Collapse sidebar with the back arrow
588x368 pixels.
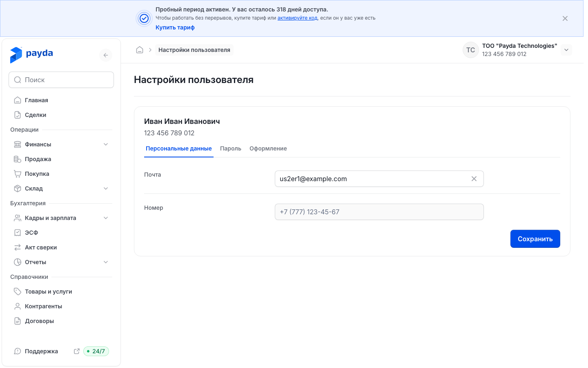106,55
